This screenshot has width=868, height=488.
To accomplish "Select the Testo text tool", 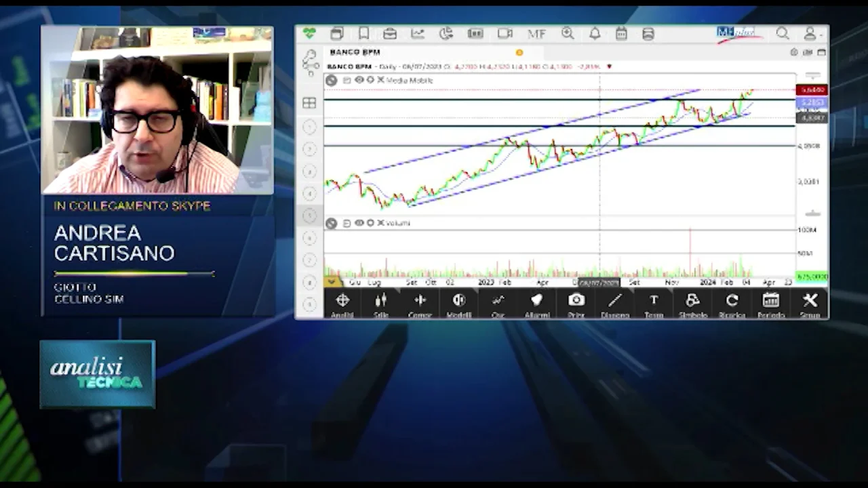I will point(654,304).
